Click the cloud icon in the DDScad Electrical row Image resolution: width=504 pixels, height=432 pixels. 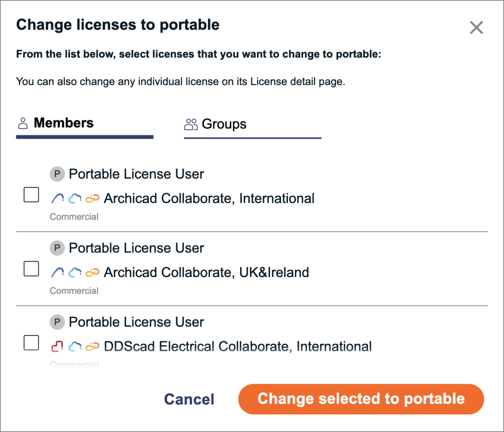(75, 347)
